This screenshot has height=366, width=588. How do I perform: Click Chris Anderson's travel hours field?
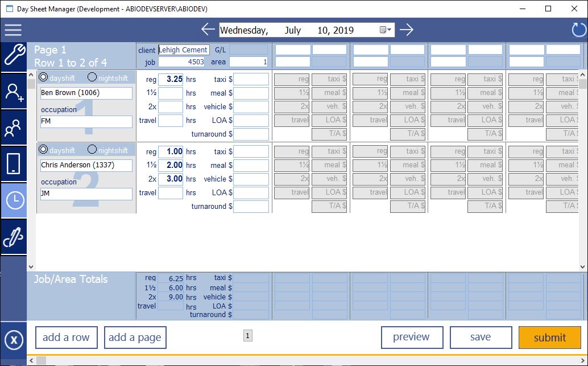171,193
